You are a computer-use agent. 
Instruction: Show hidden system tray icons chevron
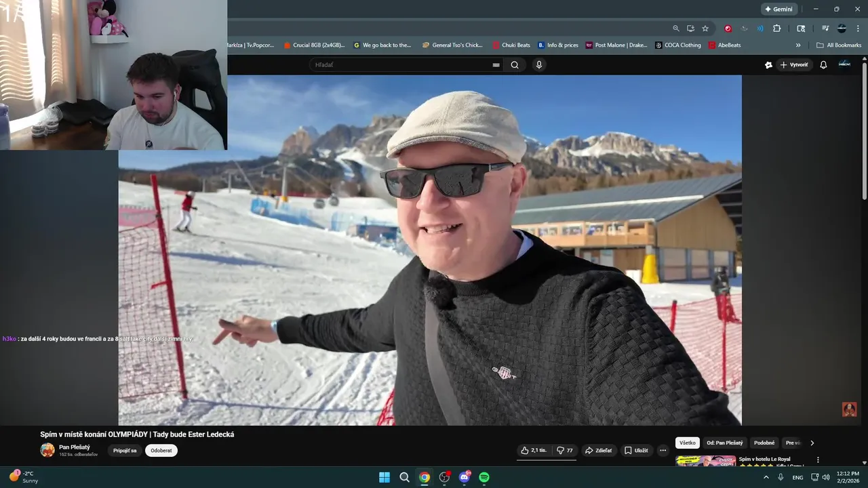[766, 477]
